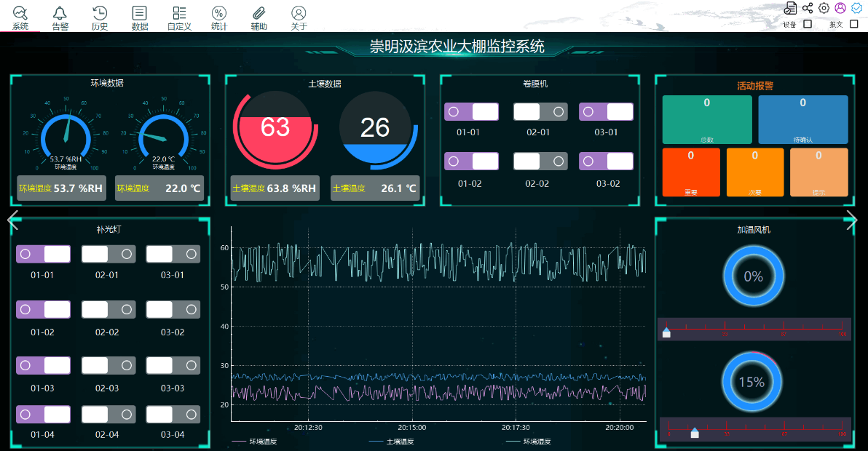Screen dimensions: 868x451
Task: Click the document report icon at top right
Action: click(791, 8)
